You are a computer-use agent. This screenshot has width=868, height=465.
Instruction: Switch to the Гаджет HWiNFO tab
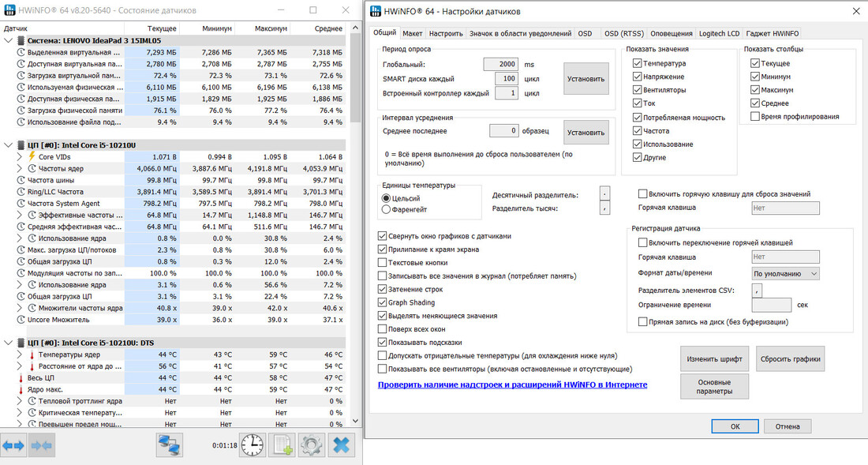click(773, 34)
